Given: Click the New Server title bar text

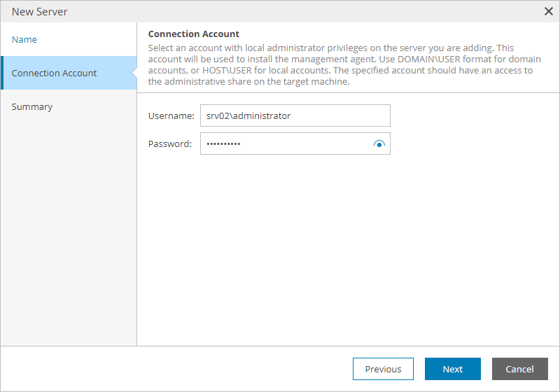Looking at the screenshot, I should [40, 11].
